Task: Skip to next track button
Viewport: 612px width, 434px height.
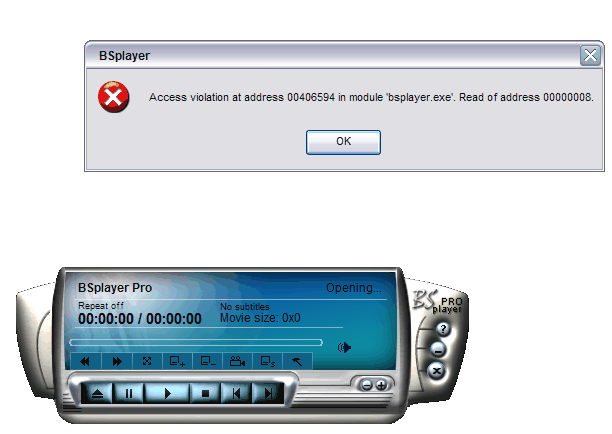Action: (268, 393)
